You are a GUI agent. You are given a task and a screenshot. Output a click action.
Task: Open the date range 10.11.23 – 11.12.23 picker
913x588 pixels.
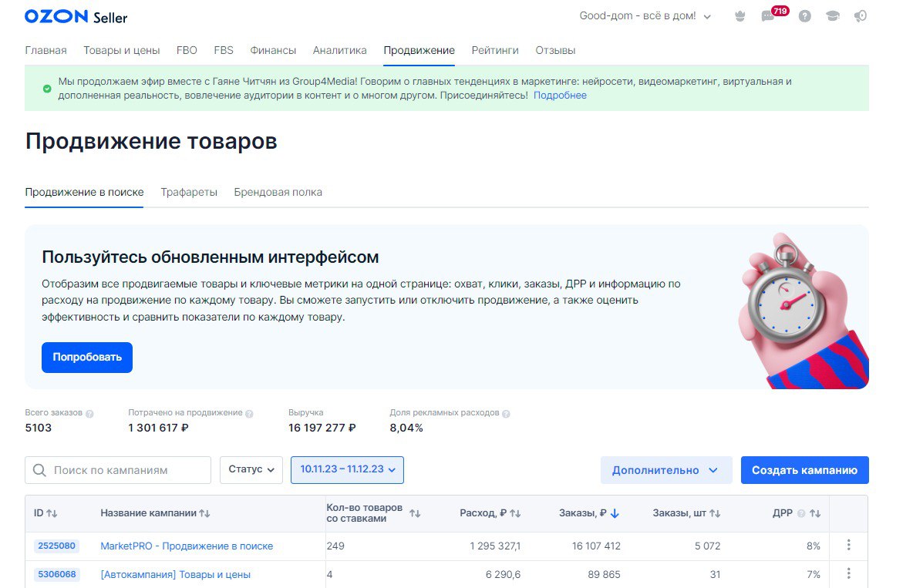[x=348, y=470]
